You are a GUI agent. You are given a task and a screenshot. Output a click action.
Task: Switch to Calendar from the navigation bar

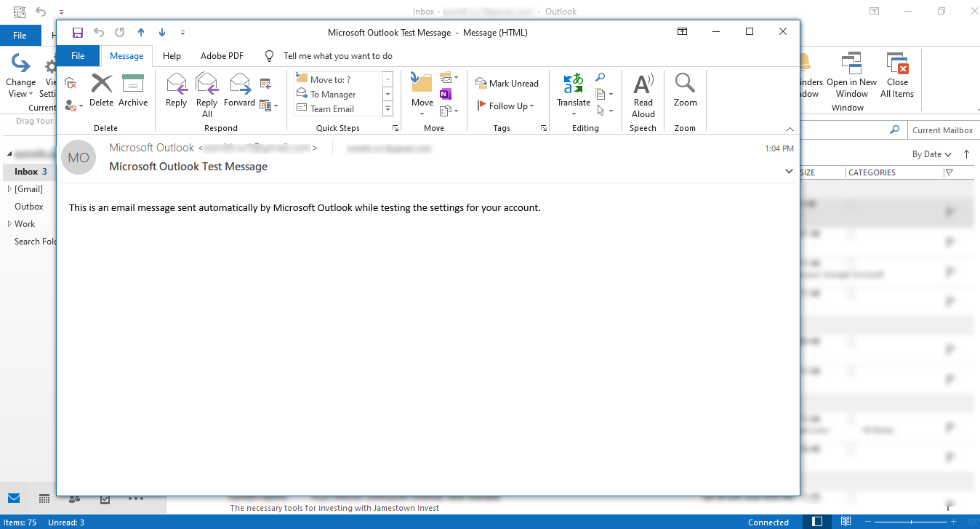(44, 498)
